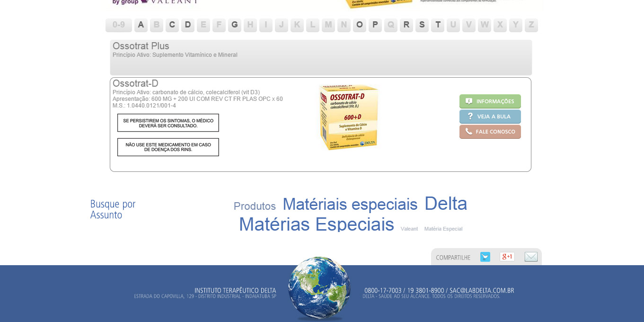The image size is (644, 322).
Task: Filter products by letter B
Action: tap(157, 25)
